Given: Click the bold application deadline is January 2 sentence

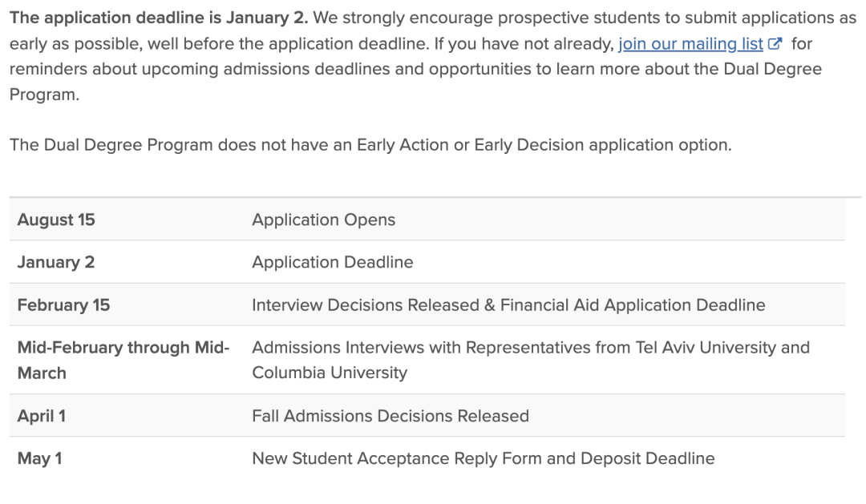Looking at the screenshot, I should pos(159,18).
